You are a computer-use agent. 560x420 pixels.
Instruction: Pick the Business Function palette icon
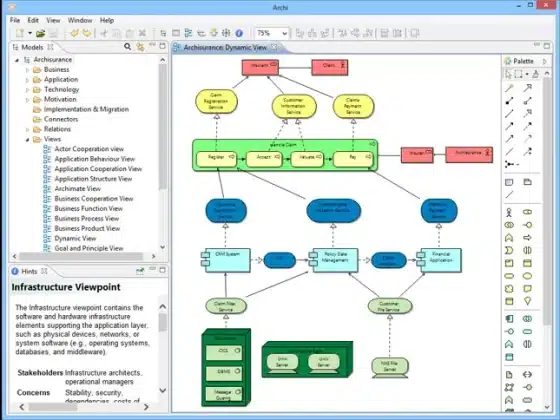click(x=509, y=238)
